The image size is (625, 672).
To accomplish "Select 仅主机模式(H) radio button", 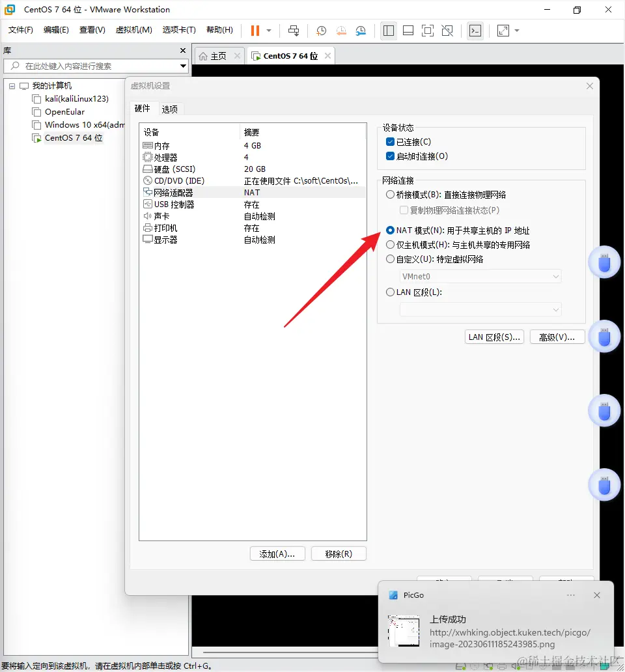I will point(390,245).
